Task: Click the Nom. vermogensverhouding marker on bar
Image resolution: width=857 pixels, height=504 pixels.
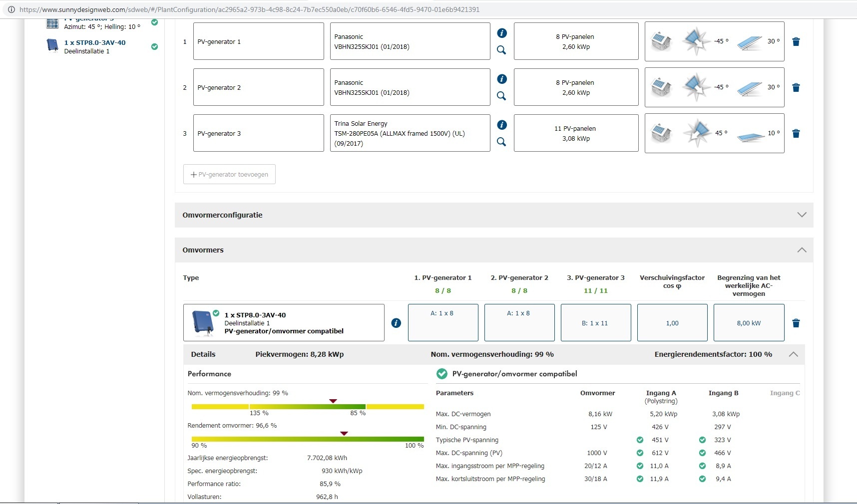Action: (x=333, y=401)
